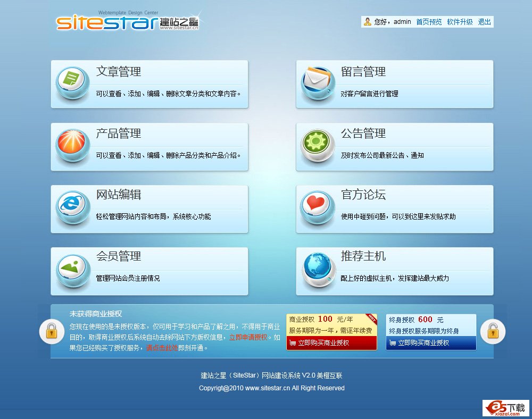532x419 pixels.
Task: Click the right golden padlock icon
Action: (493, 331)
